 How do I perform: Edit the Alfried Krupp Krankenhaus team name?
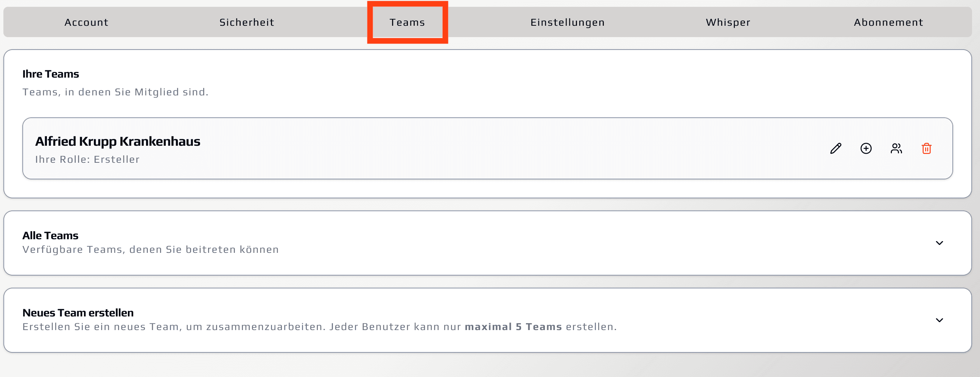point(835,148)
